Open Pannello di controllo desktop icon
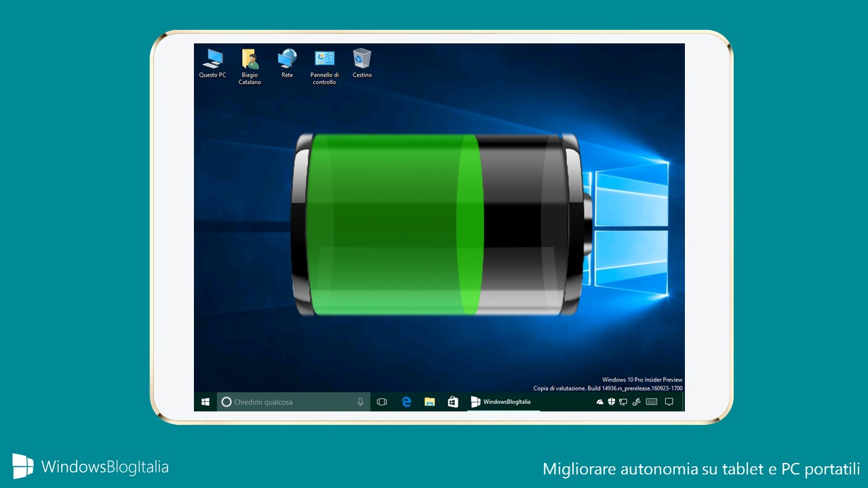 click(324, 66)
